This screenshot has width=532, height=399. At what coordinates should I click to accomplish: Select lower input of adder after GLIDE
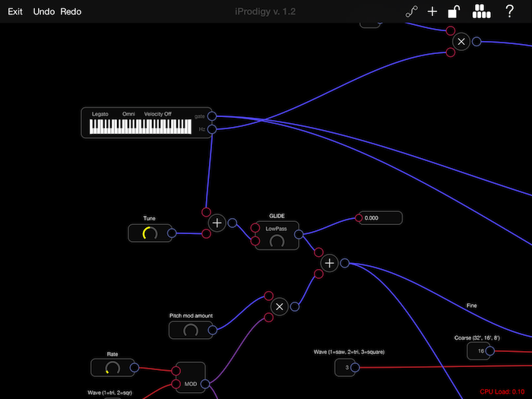point(318,274)
